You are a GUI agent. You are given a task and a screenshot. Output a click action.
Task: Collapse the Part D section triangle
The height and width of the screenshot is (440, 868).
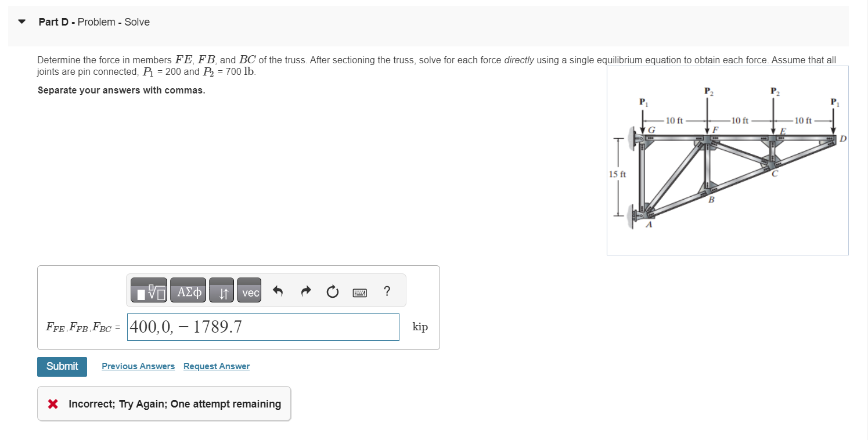click(21, 21)
